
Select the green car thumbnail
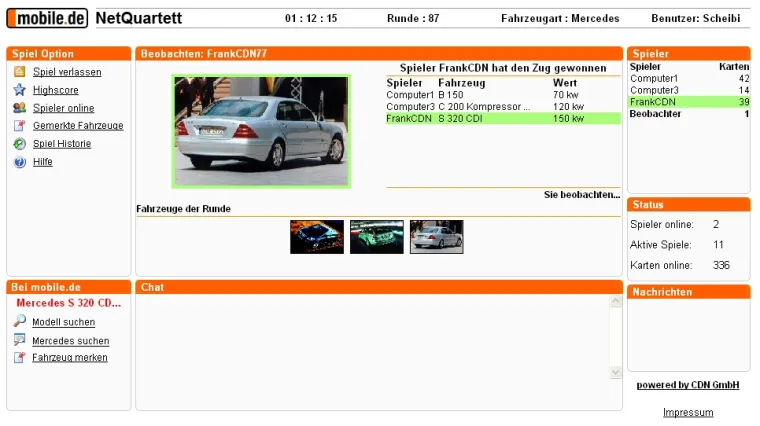point(377,237)
